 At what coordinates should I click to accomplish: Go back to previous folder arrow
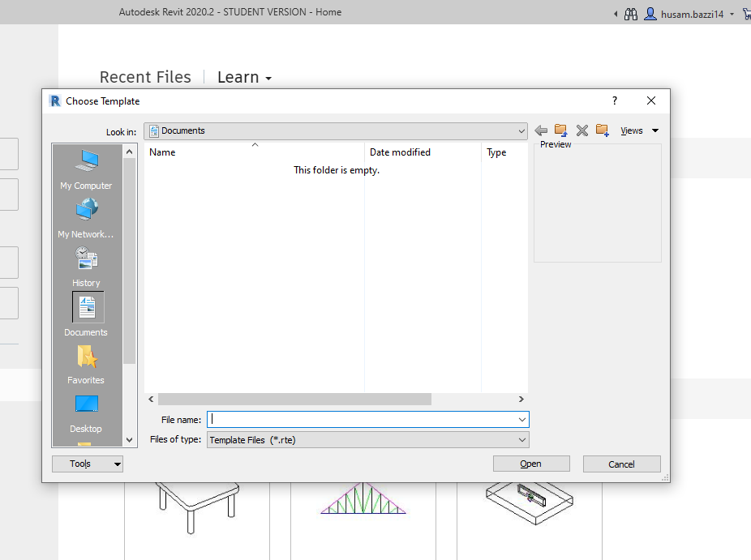[x=541, y=130]
